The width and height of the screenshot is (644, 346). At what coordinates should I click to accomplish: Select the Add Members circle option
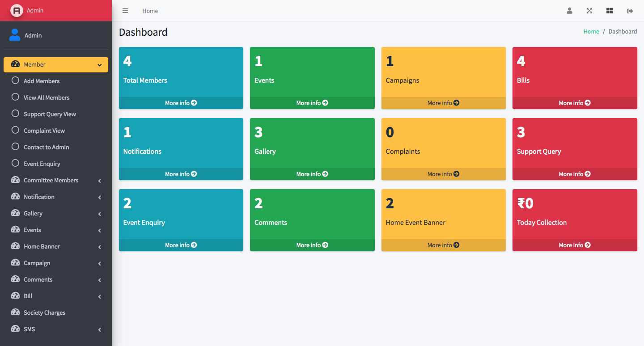16,81
